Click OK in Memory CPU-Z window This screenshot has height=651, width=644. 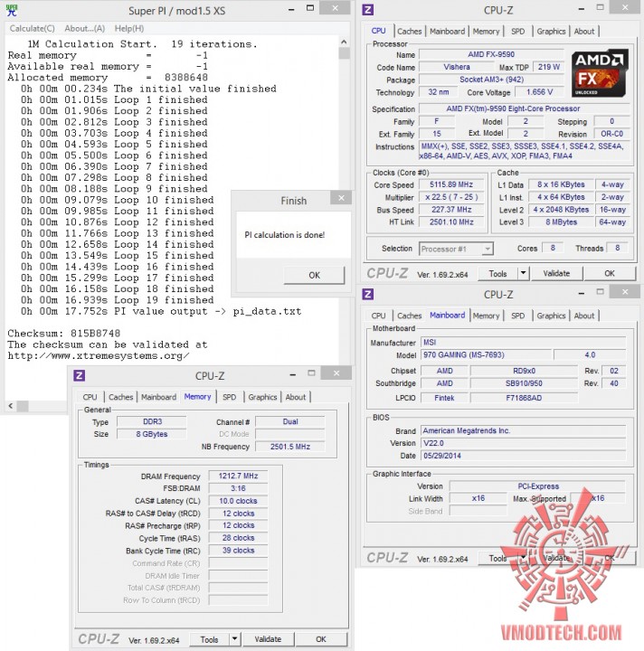point(320,639)
